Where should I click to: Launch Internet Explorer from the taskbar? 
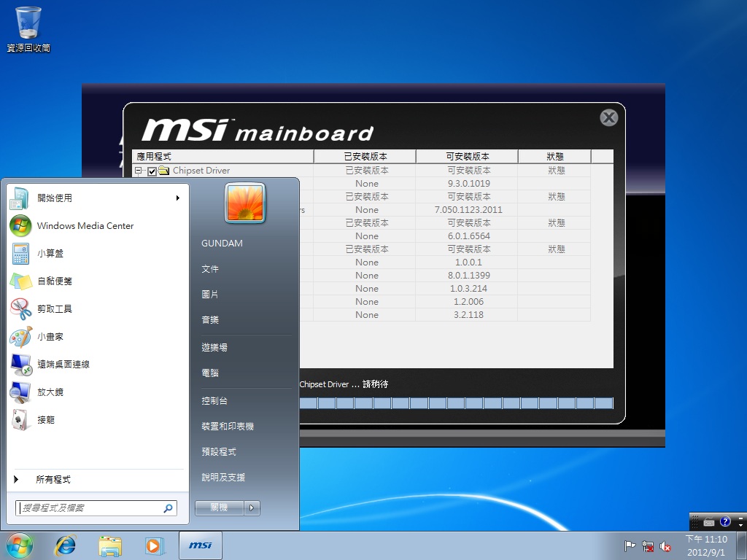click(x=66, y=545)
